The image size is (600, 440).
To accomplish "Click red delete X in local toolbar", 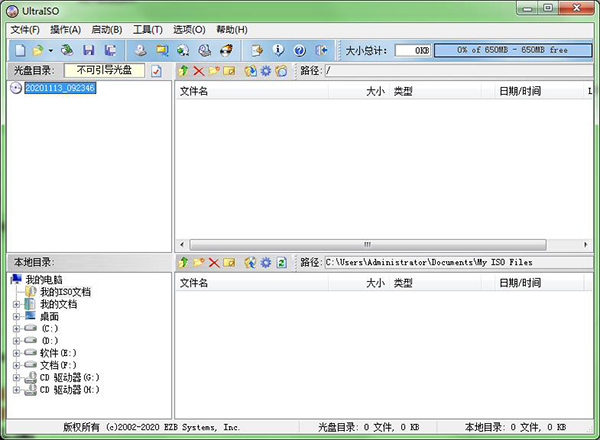I will (x=214, y=262).
